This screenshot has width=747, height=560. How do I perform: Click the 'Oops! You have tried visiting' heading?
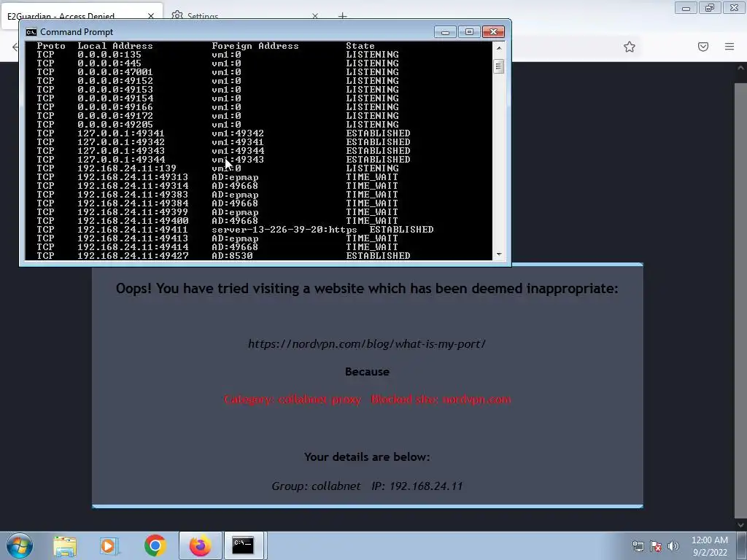click(x=367, y=288)
